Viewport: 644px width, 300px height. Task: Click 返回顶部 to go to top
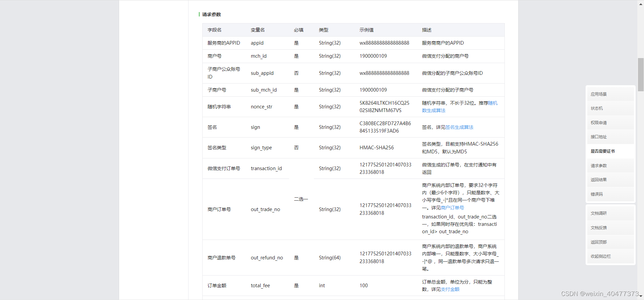[610, 242]
